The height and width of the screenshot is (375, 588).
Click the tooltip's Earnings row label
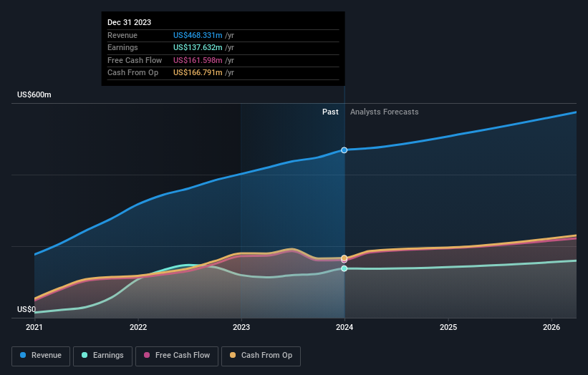click(122, 47)
